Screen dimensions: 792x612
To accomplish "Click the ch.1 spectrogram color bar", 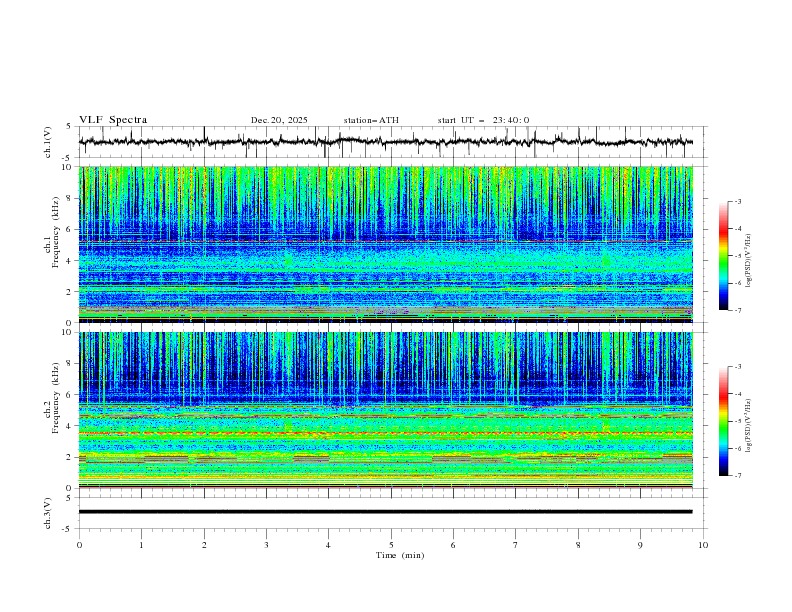I will pyautogui.click(x=723, y=256).
